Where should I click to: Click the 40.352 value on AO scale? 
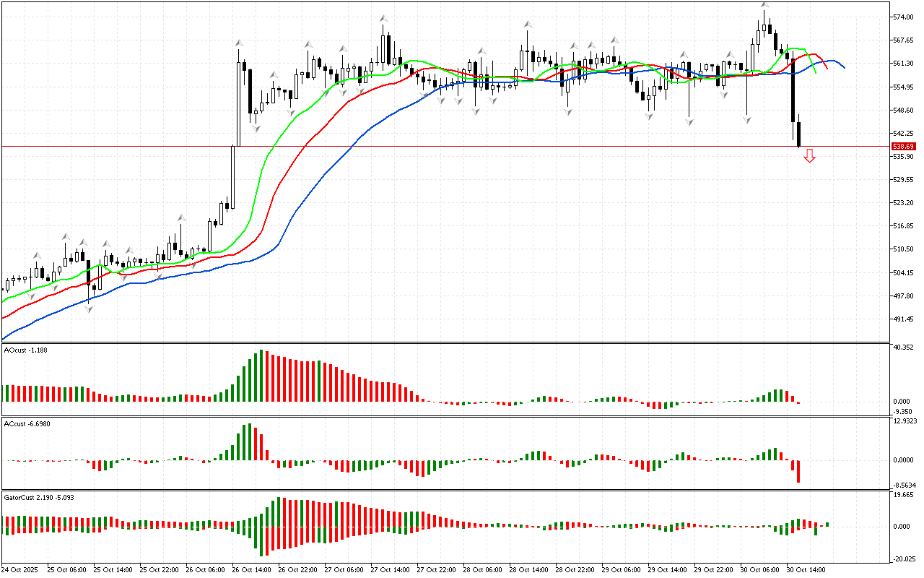[903, 348]
